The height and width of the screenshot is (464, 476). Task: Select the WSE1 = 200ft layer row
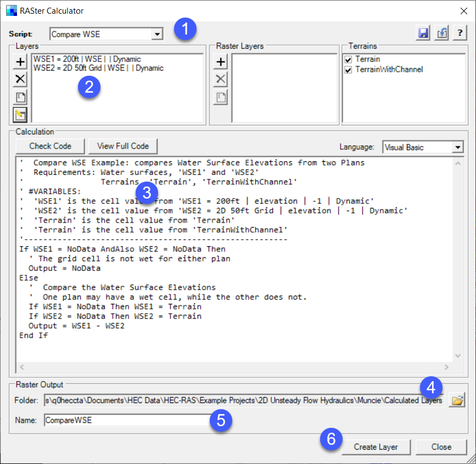coord(87,59)
